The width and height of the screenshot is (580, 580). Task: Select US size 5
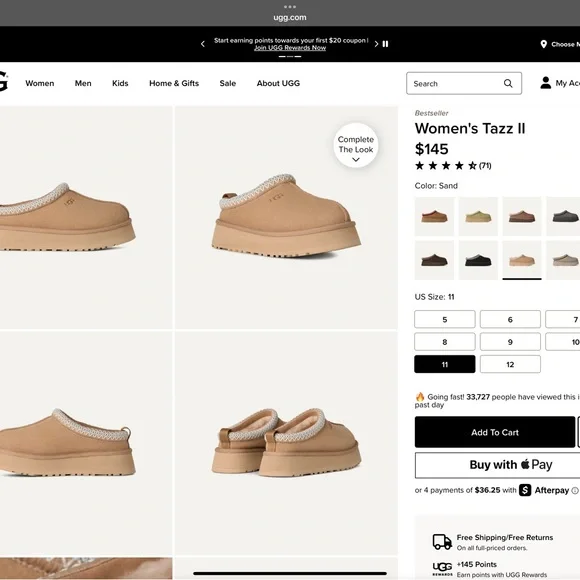[445, 319]
